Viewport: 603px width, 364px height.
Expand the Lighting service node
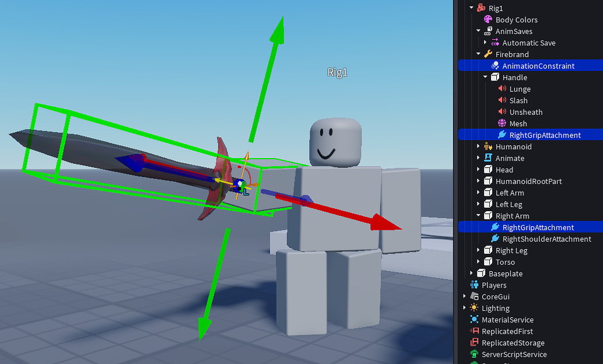(x=464, y=308)
